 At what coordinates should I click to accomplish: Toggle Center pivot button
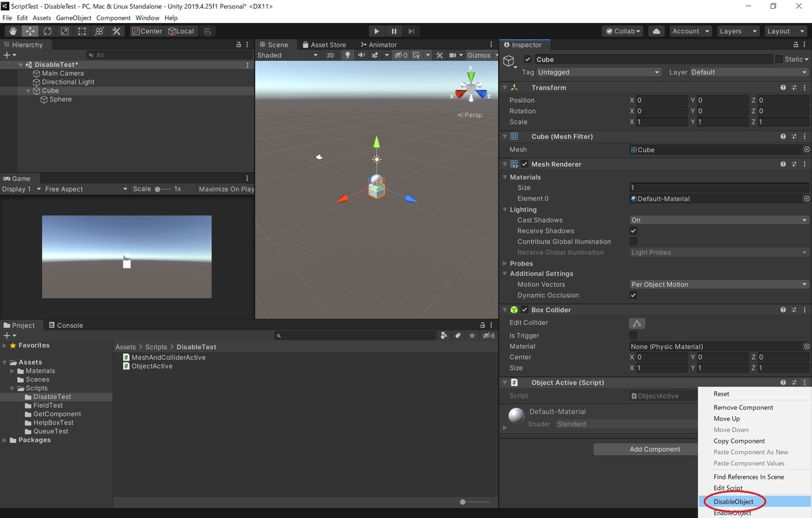point(148,31)
